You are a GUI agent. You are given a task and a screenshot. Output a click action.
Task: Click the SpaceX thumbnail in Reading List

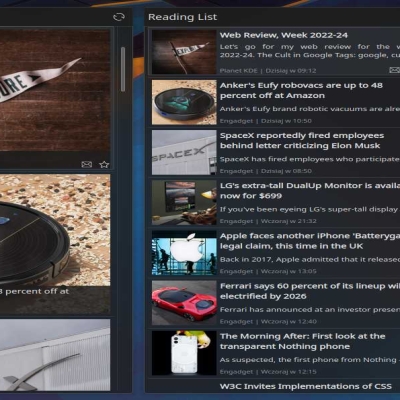[x=184, y=152]
